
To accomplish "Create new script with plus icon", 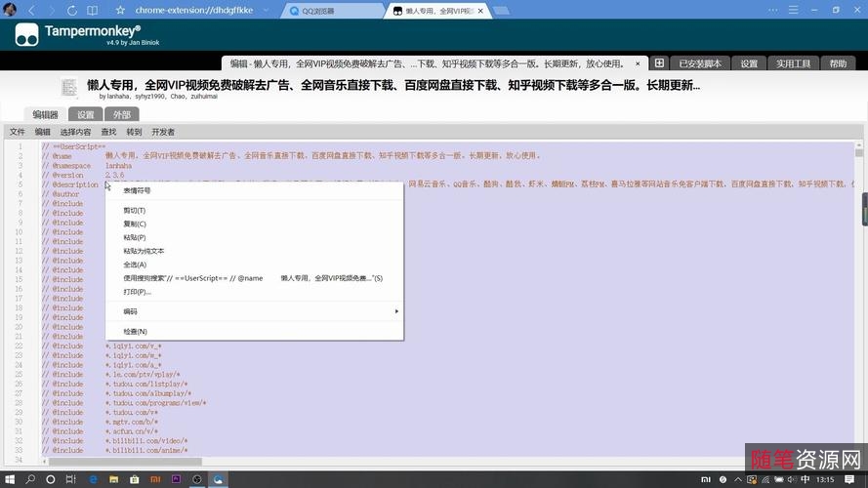I will point(659,63).
